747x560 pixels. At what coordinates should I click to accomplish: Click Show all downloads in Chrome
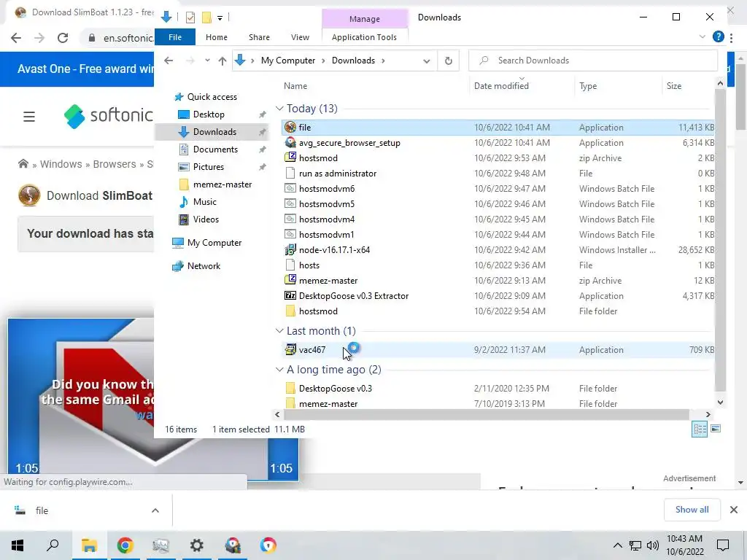[692, 510]
